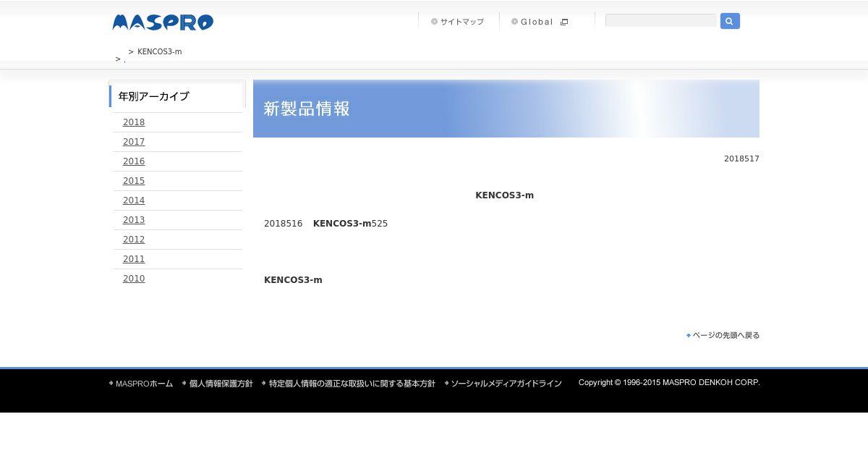The width and height of the screenshot is (868, 456).
Task: Click the date 2018517 text
Action: click(741, 159)
